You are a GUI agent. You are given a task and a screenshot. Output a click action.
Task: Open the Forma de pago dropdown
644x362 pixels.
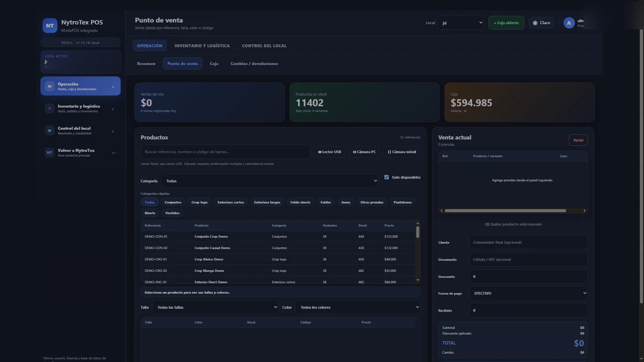pos(528,293)
